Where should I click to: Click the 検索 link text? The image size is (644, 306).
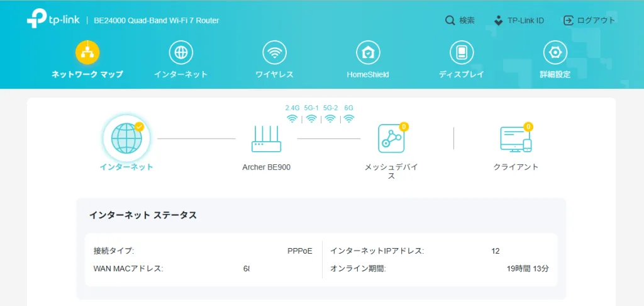pyautogui.click(x=467, y=20)
